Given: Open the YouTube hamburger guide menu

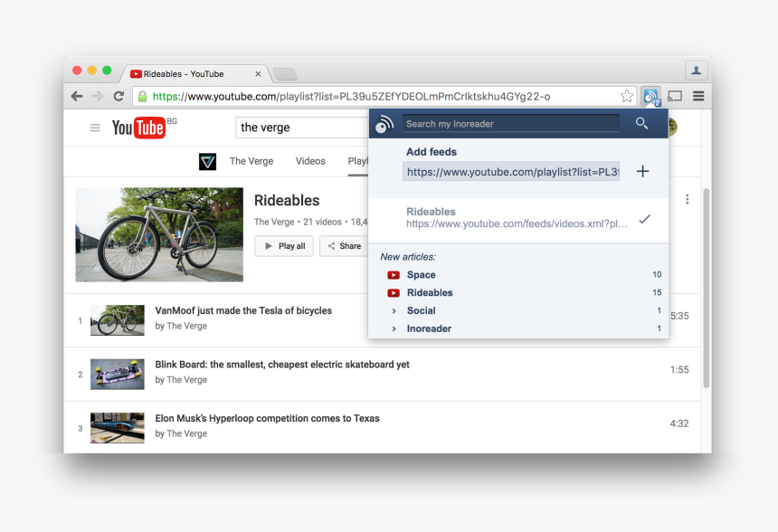Looking at the screenshot, I should (95, 128).
